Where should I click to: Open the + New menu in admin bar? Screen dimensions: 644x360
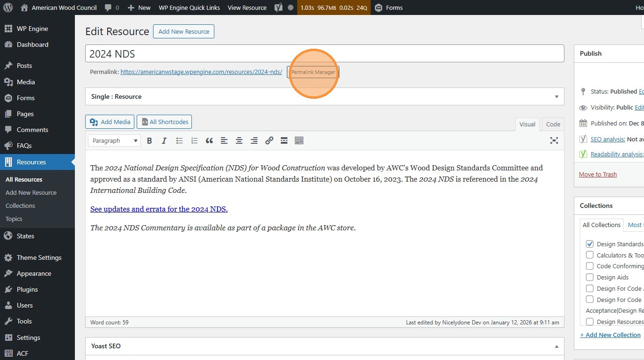[139, 7]
